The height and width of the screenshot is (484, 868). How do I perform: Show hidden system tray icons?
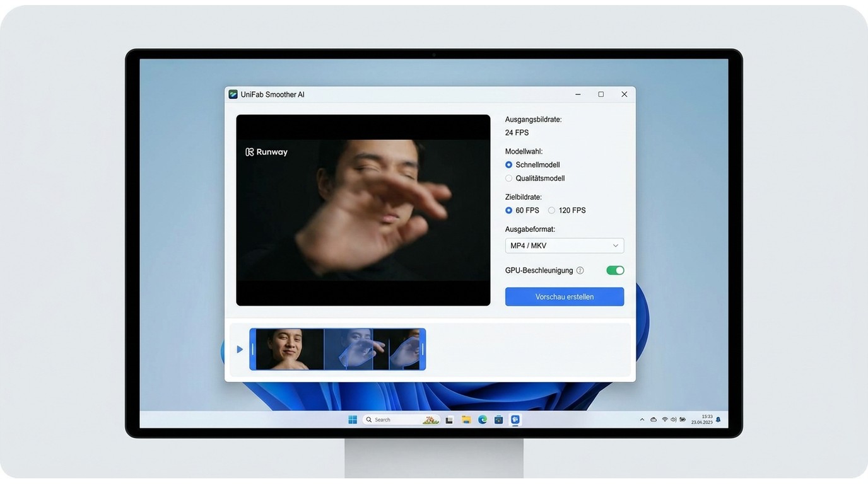point(642,420)
